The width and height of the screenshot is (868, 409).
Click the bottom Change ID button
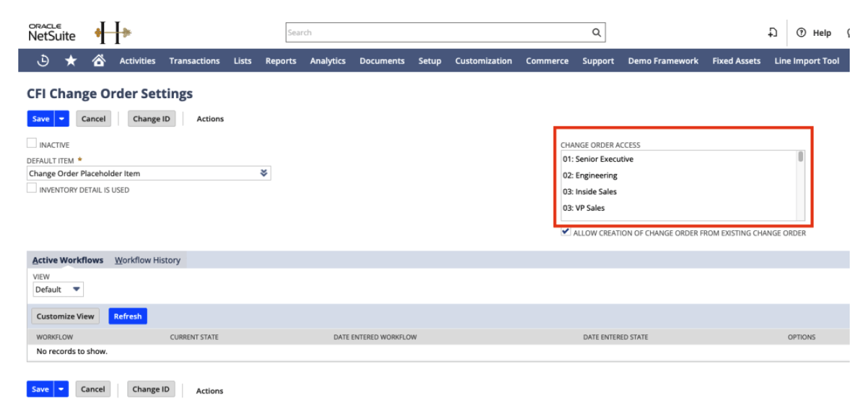(x=151, y=389)
